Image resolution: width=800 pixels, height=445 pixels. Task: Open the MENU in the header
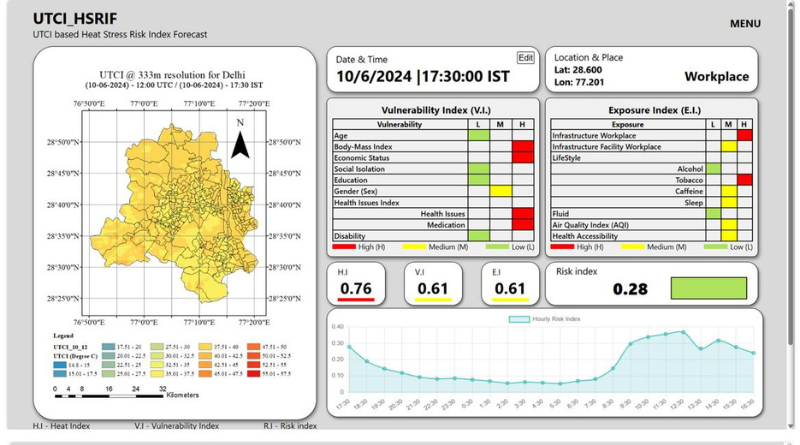pos(745,23)
